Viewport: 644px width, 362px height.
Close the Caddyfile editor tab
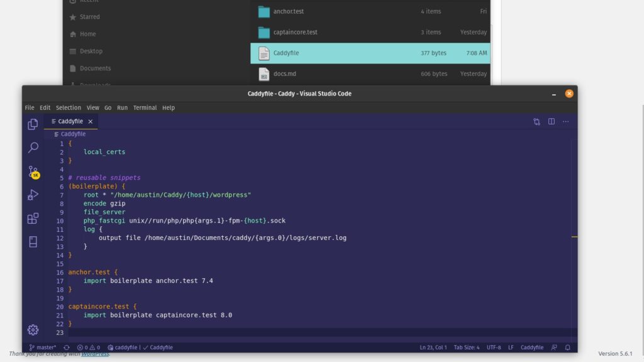(x=91, y=121)
